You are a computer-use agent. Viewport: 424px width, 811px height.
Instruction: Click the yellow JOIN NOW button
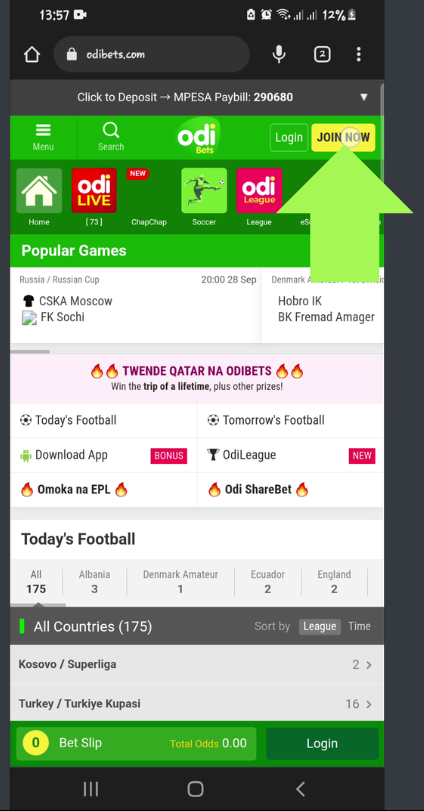tap(343, 138)
